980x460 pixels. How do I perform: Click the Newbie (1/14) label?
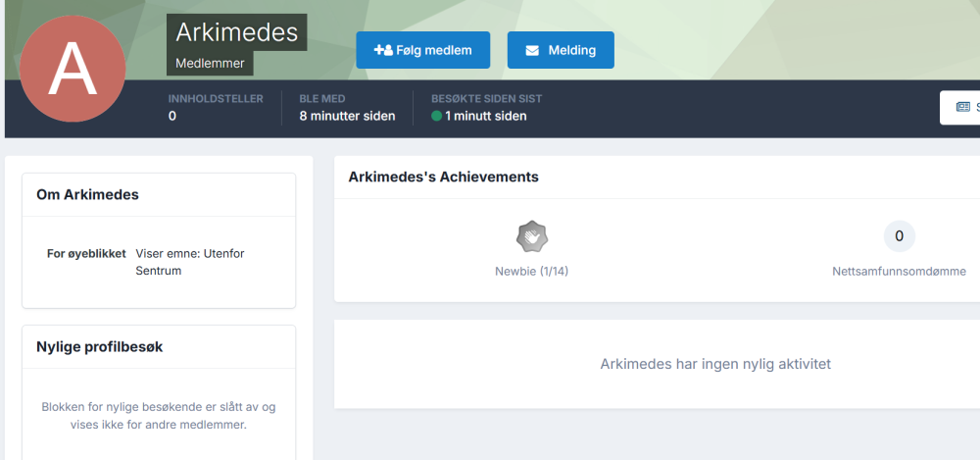click(532, 272)
